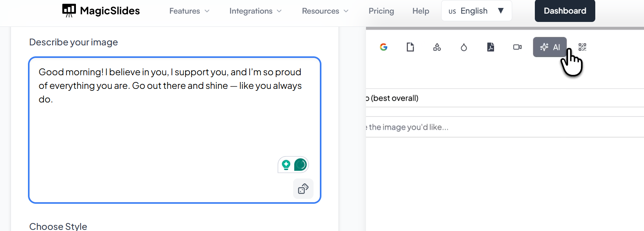
Task: Select the PDF file icon
Action: click(x=491, y=47)
